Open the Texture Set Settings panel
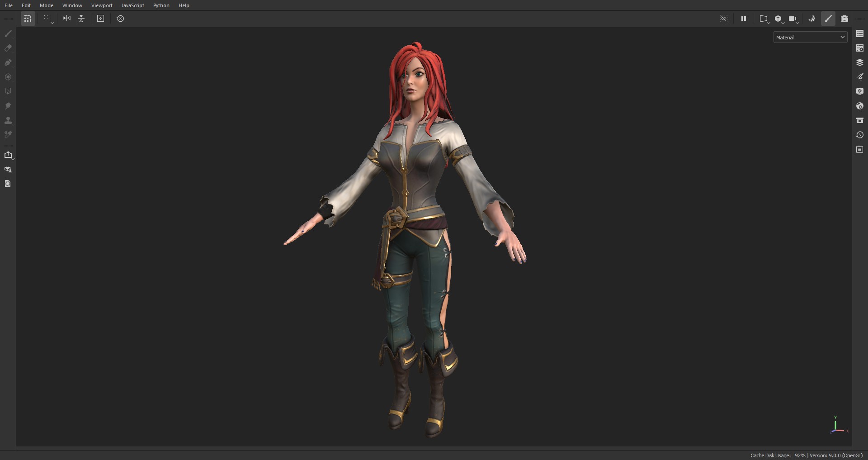This screenshot has width=868, height=460. [860, 48]
